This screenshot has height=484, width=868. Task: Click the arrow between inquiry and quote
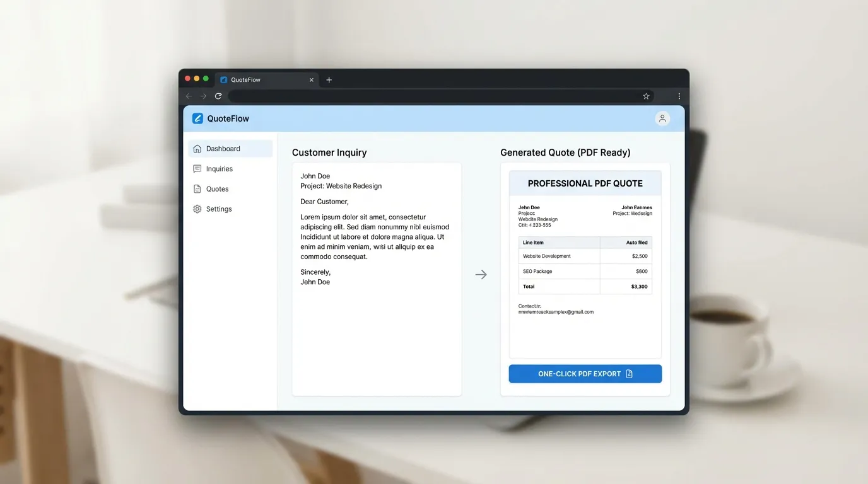coord(481,275)
